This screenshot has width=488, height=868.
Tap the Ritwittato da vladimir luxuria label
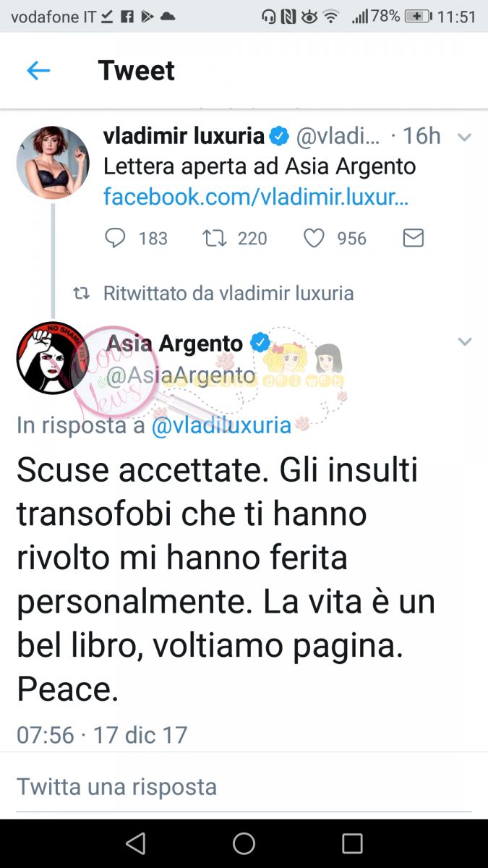click(228, 293)
